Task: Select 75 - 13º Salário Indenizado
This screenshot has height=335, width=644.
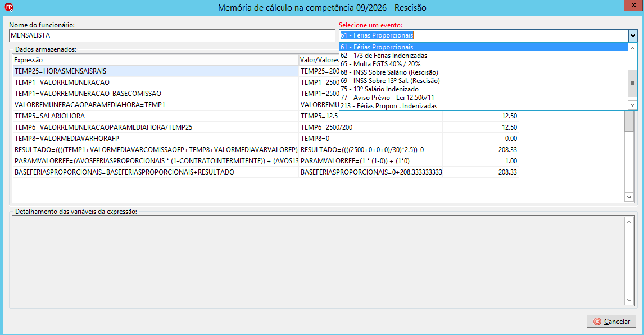Action: (x=484, y=89)
